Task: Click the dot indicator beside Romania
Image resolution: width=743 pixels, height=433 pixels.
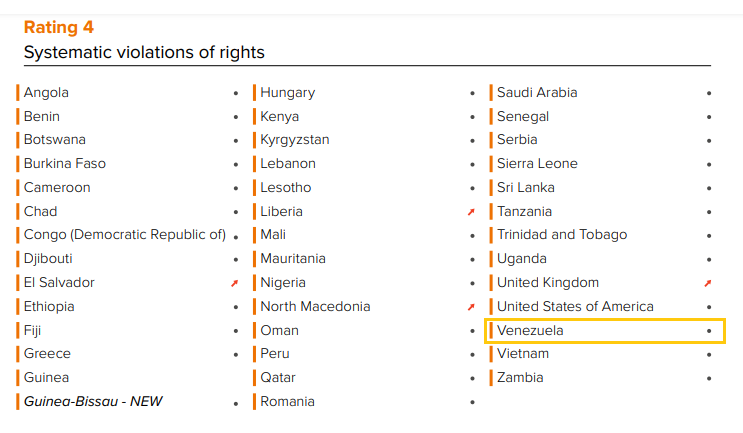Action: click(x=472, y=402)
